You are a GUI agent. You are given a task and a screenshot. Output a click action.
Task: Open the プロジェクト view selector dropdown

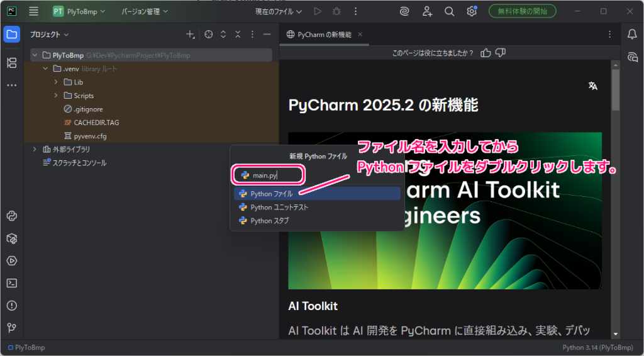[49, 35]
